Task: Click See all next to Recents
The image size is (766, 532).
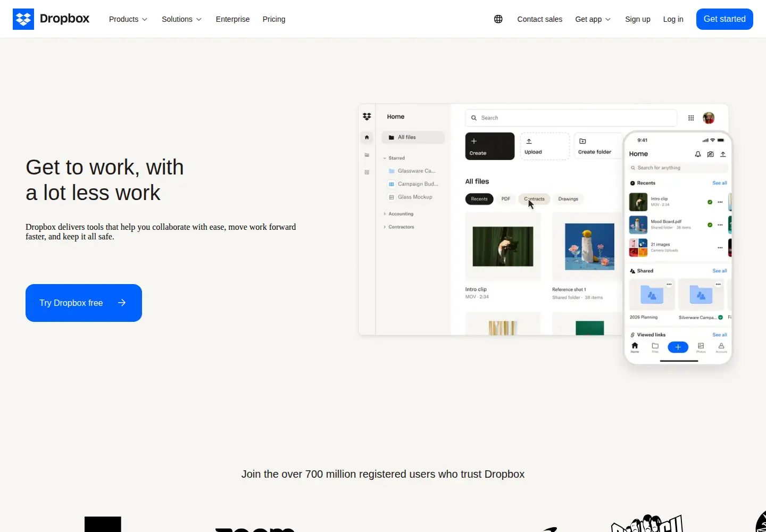Action: click(x=720, y=183)
